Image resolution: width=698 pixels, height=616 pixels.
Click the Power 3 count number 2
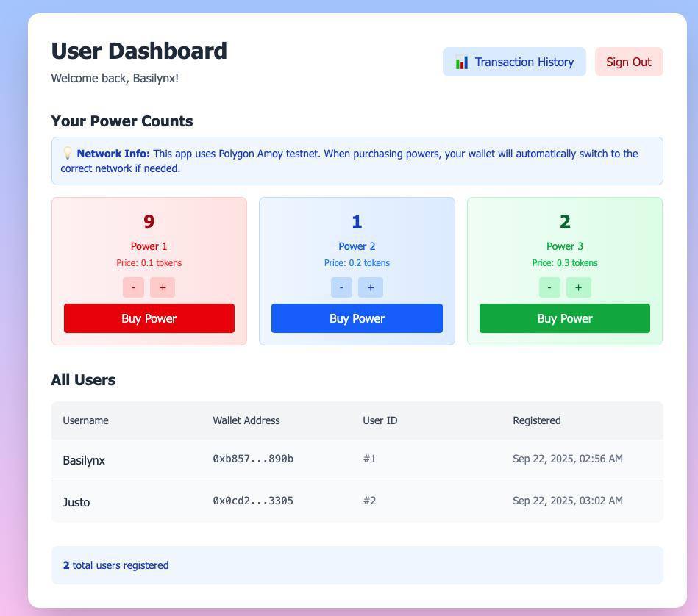tap(565, 221)
